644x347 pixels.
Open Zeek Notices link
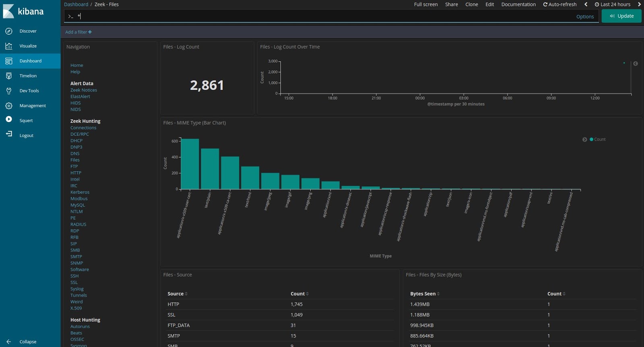[84, 90]
